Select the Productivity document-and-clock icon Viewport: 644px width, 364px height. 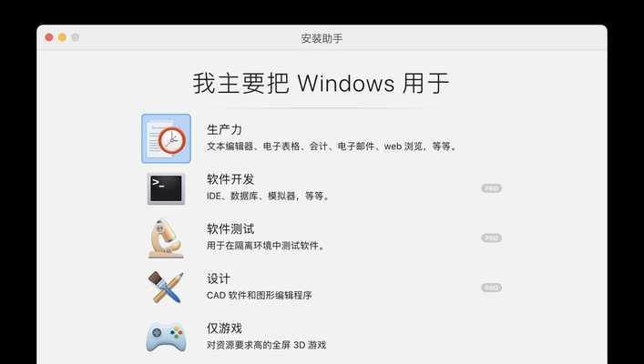(x=167, y=138)
